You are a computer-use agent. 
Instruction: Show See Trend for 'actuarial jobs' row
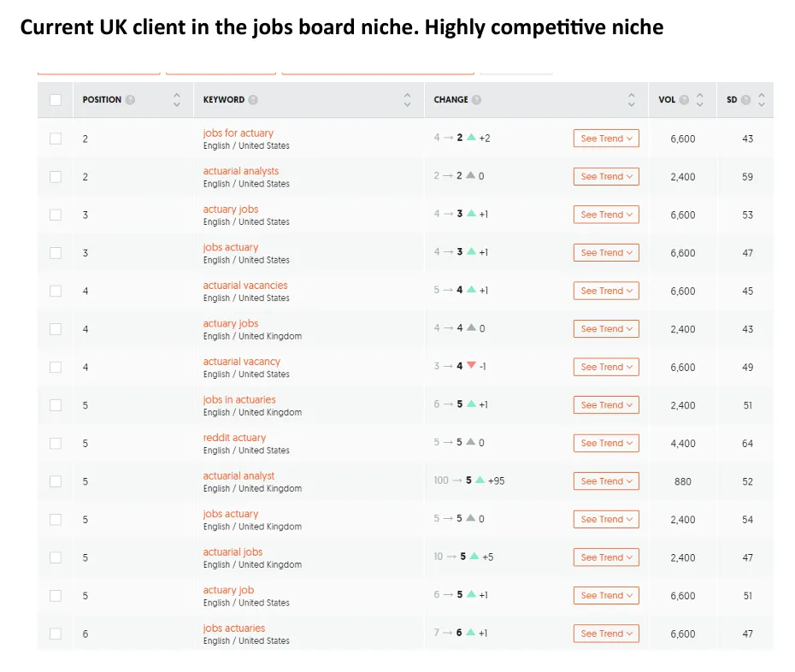(606, 557)
